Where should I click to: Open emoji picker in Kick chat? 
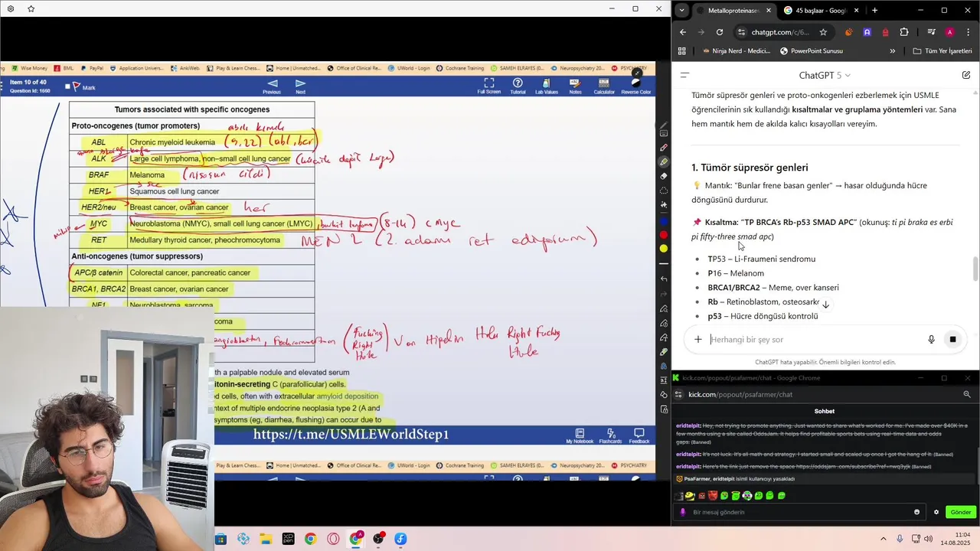coord(916,512)
